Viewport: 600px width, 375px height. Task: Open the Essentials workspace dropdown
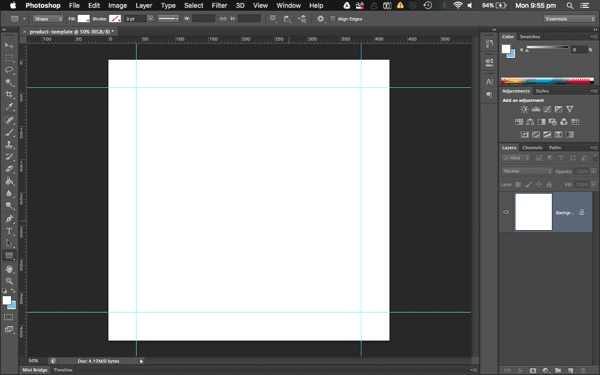(569, 19)
